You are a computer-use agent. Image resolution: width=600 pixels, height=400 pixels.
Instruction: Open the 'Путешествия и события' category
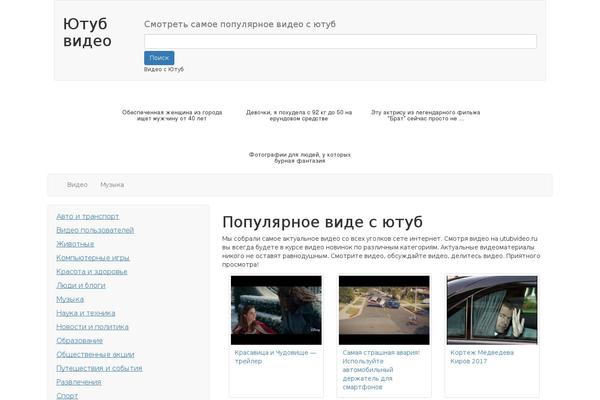pyautogui.click(x=99, y=368)
